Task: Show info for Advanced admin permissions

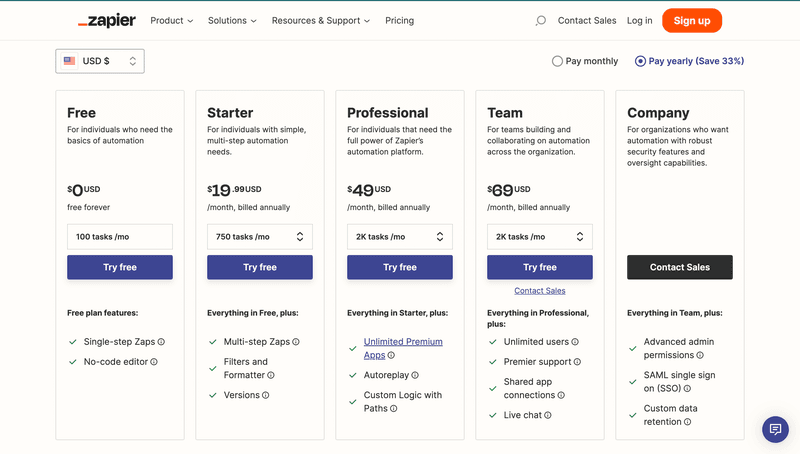Action: point(700,355)
